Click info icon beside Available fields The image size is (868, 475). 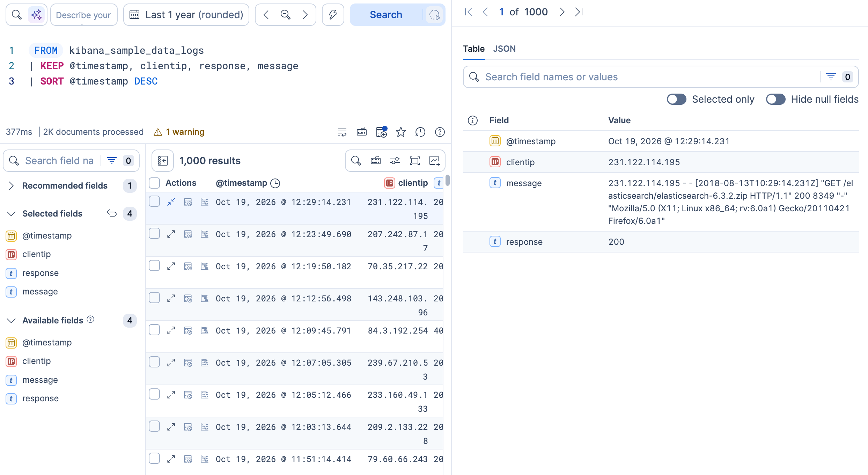pos(90,320)
